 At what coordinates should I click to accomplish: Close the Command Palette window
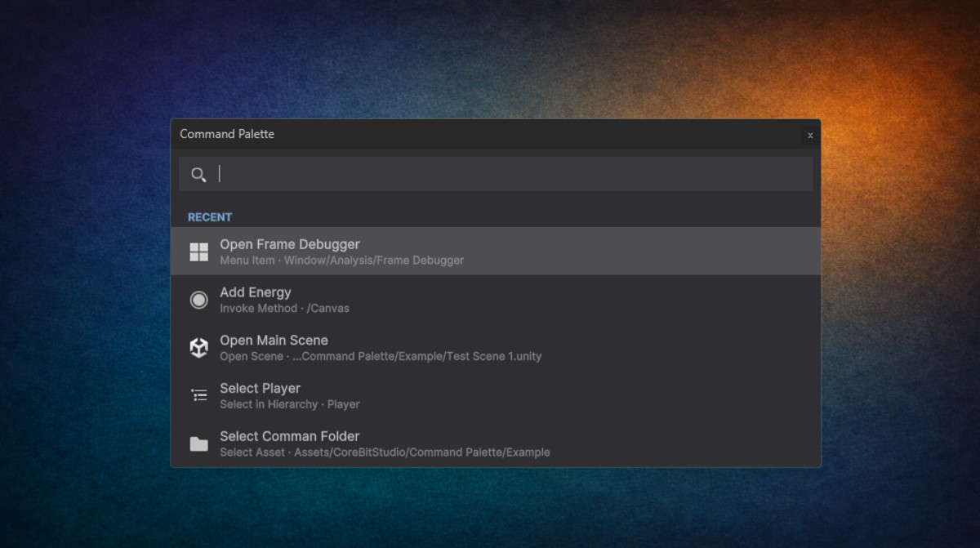click(x=810, y=135)
